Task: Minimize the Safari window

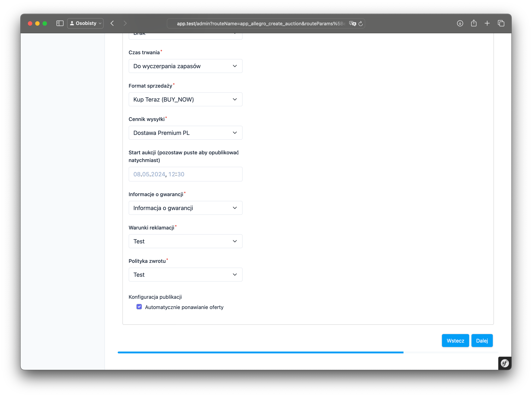Action: [x=37, y=23]
